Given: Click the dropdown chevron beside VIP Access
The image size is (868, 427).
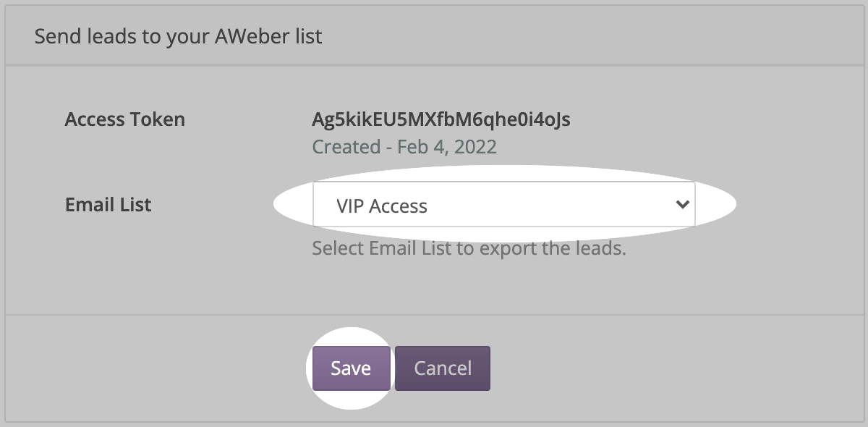Looking at the screenshot, I should pyautogui.click(x=684, y=206).
